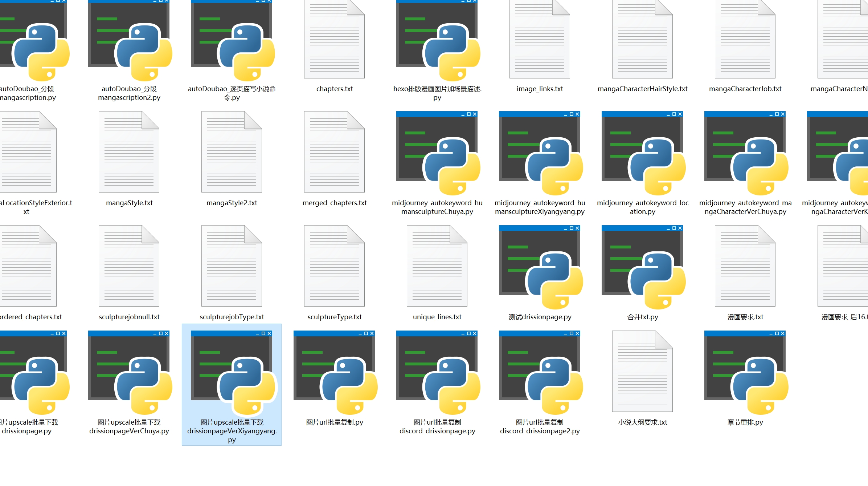Click the 漫画要求.txt document icon
This screenshot has height=486, width=868.
pos(745,266)
